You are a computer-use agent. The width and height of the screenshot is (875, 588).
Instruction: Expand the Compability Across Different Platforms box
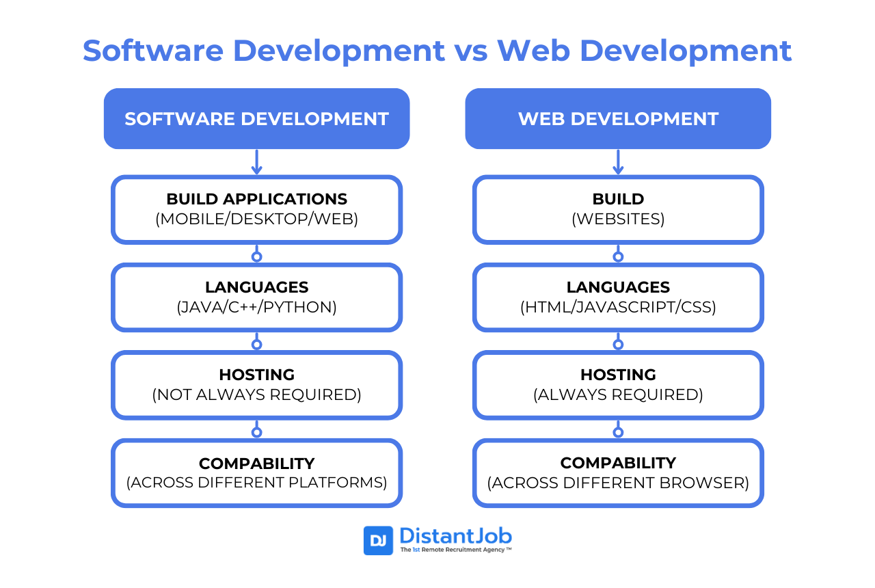256,472
